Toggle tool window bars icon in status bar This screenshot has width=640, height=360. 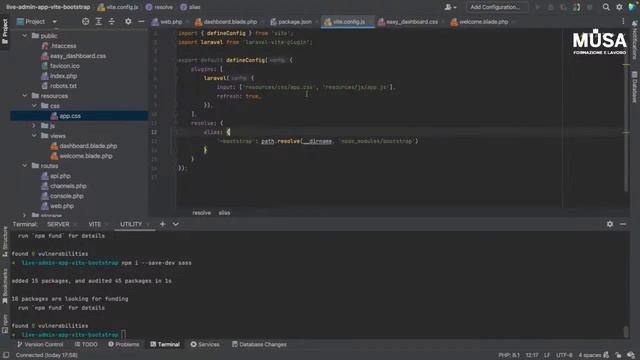6,355
